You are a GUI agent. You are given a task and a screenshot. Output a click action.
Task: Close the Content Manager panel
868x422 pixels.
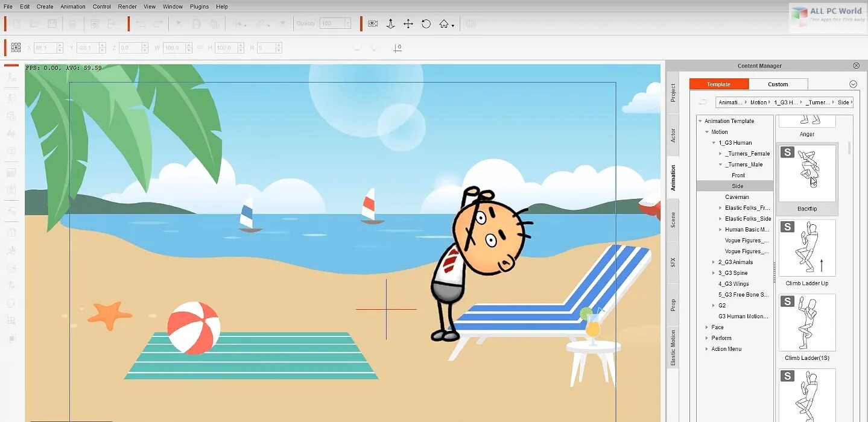point(856,66)
